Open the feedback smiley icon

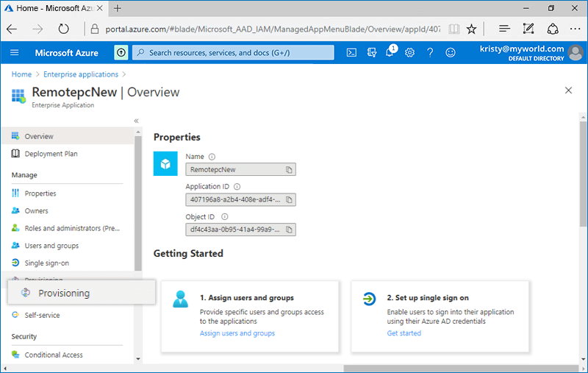click(451, 52)
